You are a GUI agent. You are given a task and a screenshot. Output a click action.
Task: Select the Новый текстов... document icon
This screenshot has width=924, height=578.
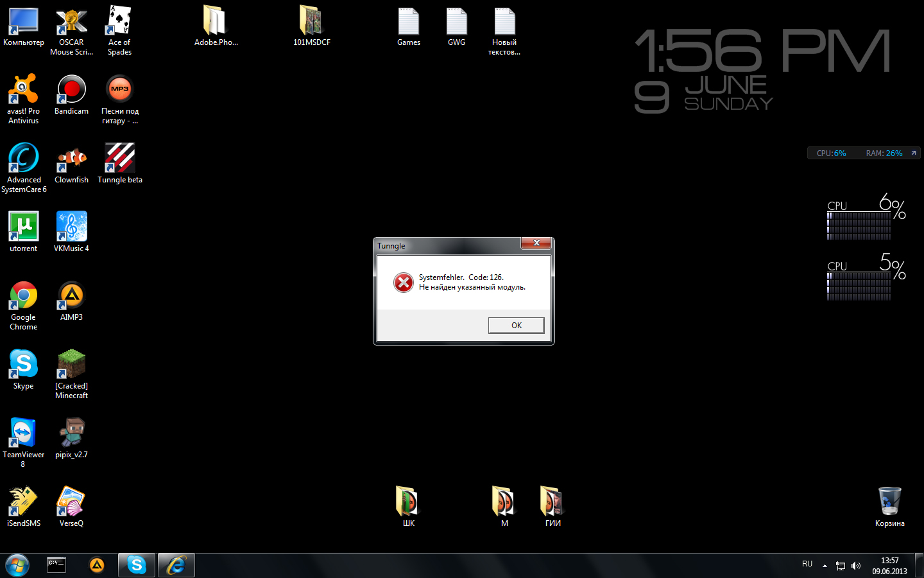coord(504,32)
